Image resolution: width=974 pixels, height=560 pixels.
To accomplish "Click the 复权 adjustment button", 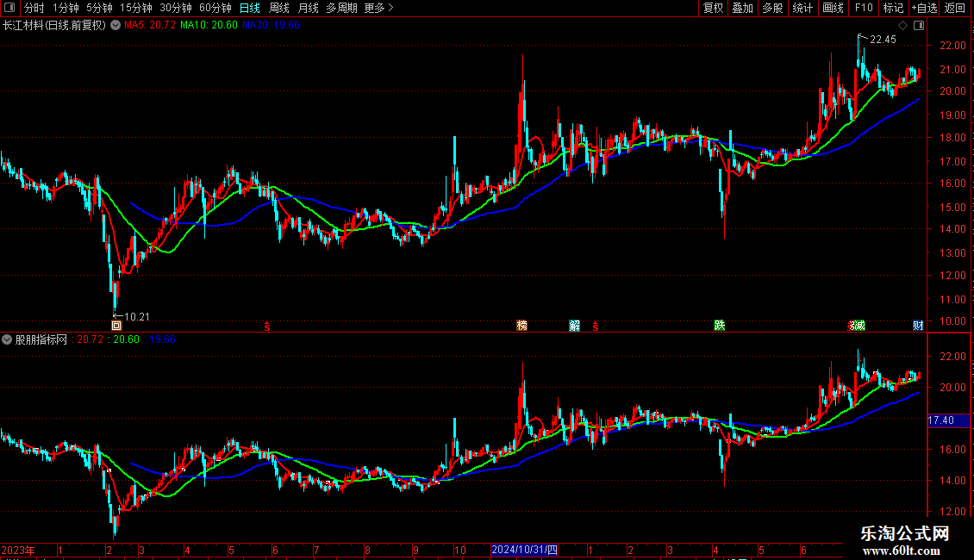I will click(713, 8).
